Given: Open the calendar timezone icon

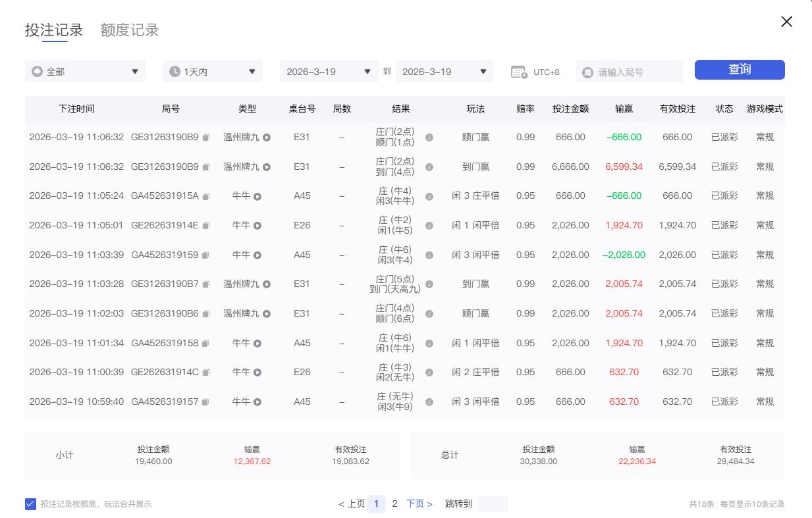Looking at the screenshot, I should 519,72.
